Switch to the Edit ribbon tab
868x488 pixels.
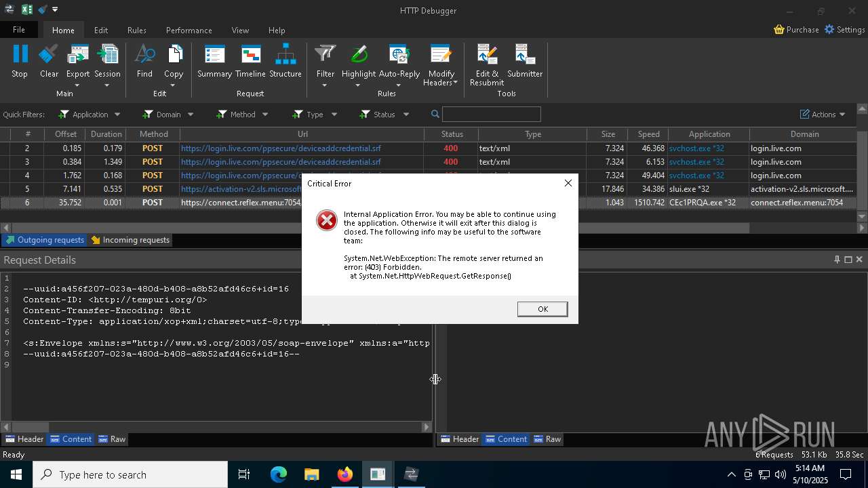click(101, 30)
